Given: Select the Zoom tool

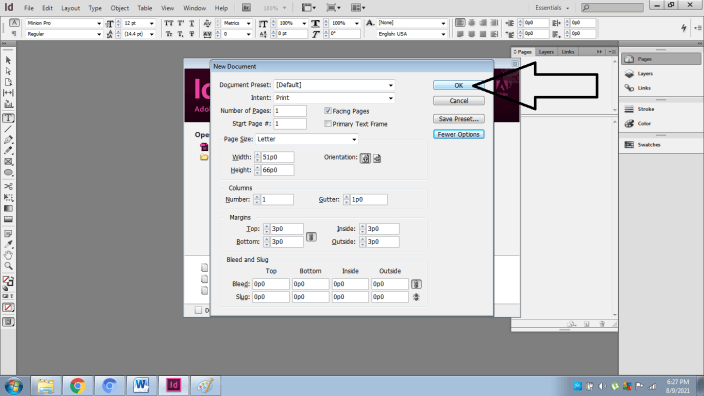Looking at the screenshot, I should click(x=8, y=266).
